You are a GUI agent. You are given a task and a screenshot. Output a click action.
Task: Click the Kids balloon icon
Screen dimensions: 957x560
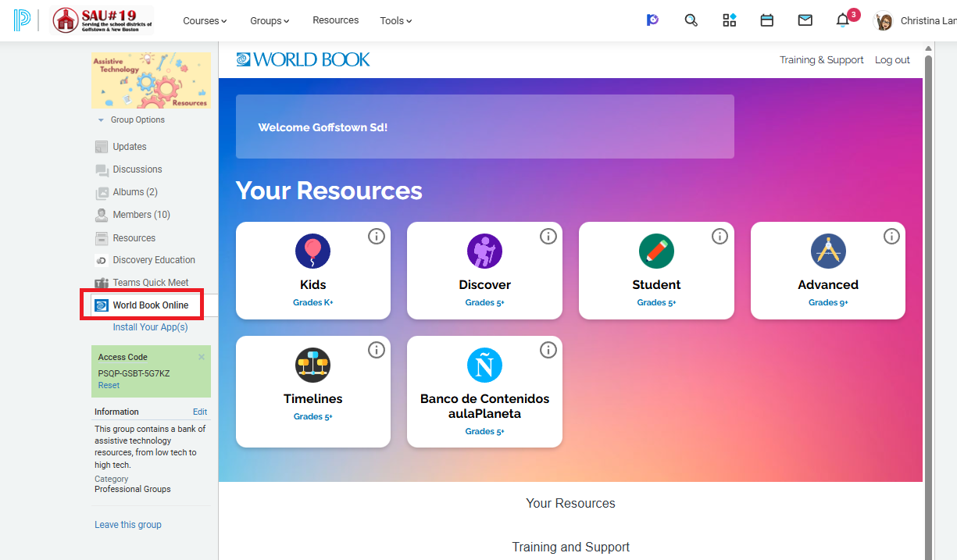click(x=312, y=251)
